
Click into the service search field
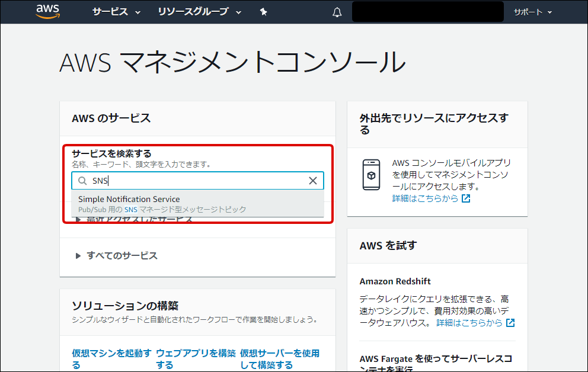[196, 181]
